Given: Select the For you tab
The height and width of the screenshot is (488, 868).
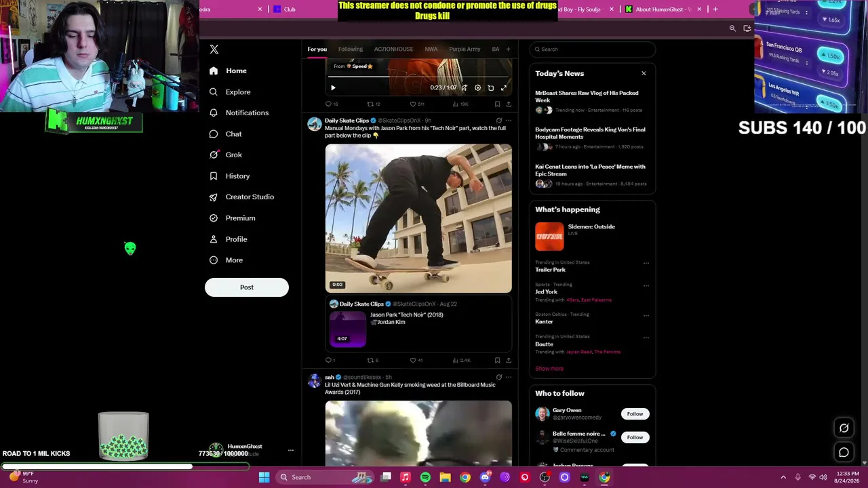Looking at the screenshot, I should click(x=317, y=49).
